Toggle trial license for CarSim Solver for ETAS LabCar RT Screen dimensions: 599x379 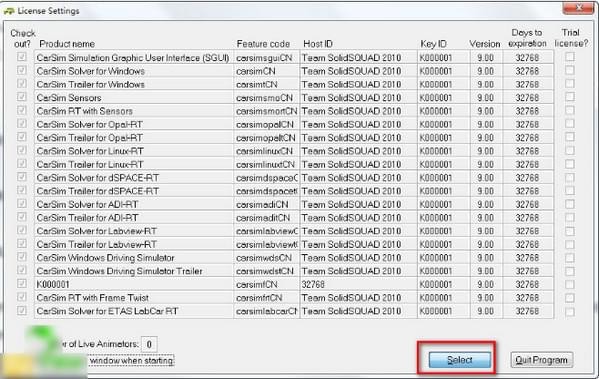(570, 311)
